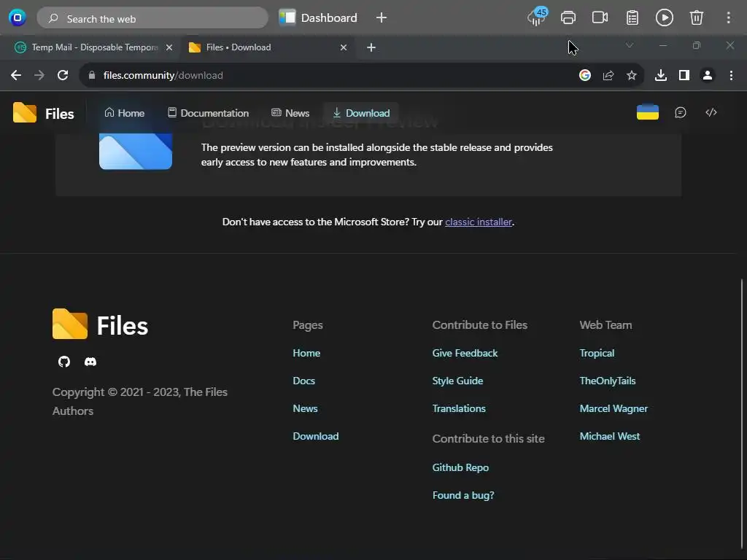Open the source code brackets icon
This screenshot has height=560, width=747.
pyautogui.click(x=711, y=112)
